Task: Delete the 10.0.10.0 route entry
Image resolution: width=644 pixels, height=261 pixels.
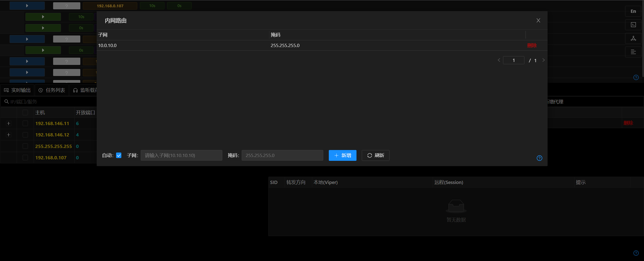Action: [532, 45]
